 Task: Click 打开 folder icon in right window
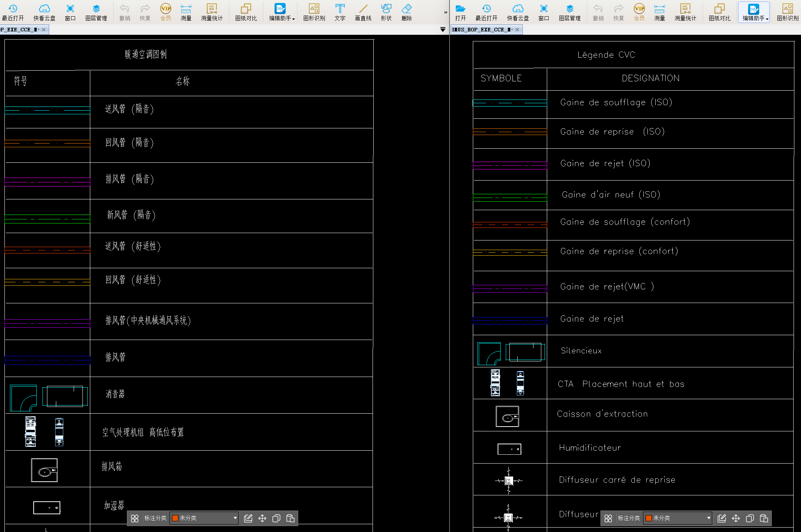point(460,12)
